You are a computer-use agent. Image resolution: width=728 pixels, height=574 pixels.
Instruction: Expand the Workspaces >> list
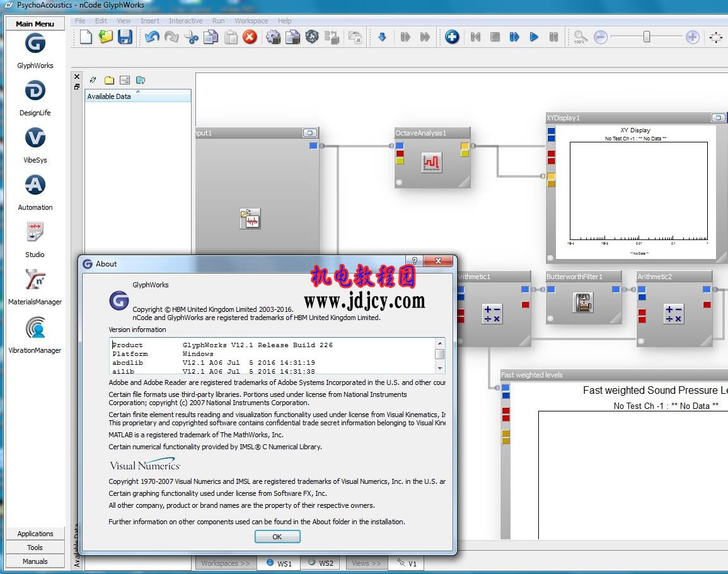(x=225, y=563)
